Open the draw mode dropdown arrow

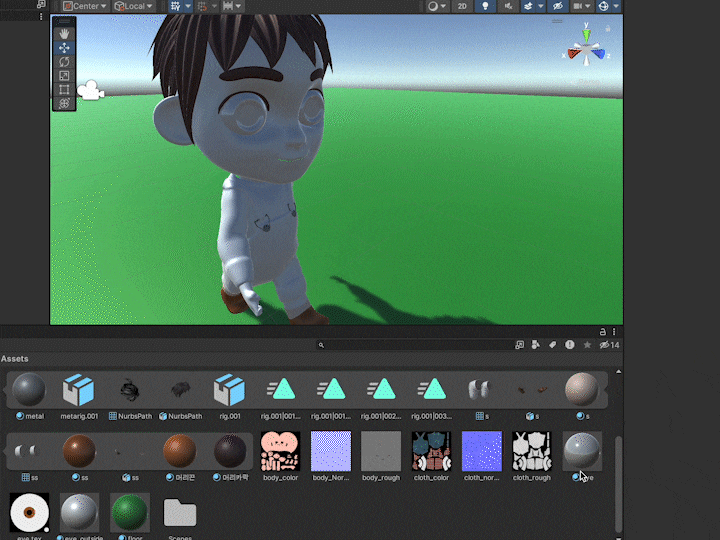pos(443,6)
